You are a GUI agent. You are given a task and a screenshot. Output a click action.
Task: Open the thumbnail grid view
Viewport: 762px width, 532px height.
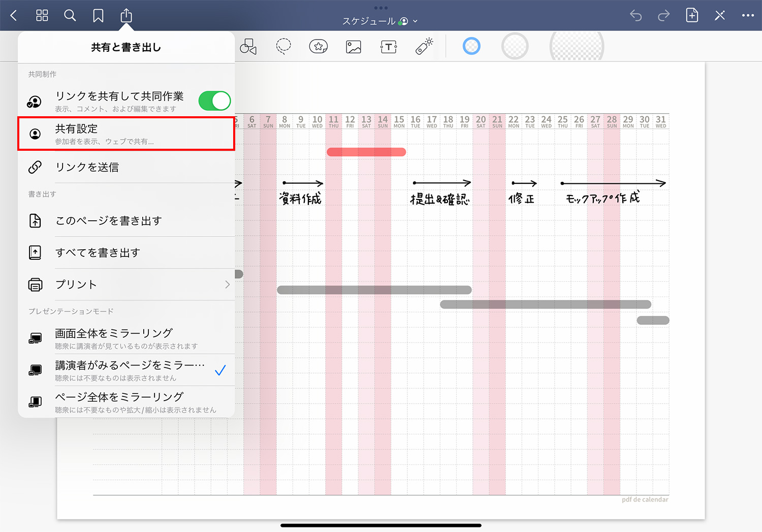click(x=42, y=16)
